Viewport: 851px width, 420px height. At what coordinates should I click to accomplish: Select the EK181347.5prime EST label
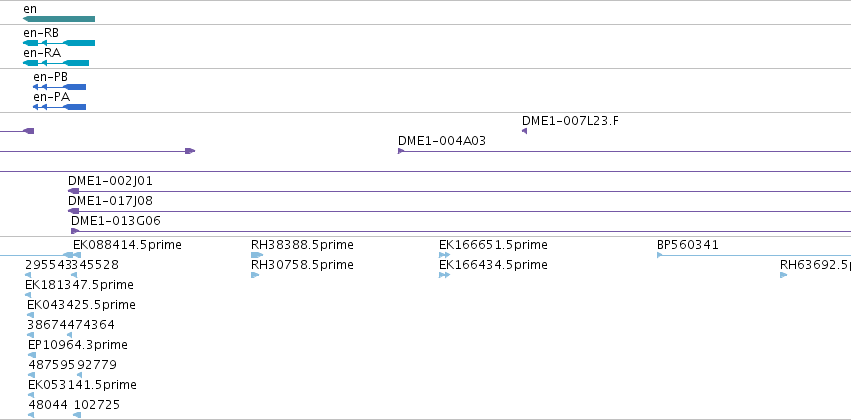point(79,285)
